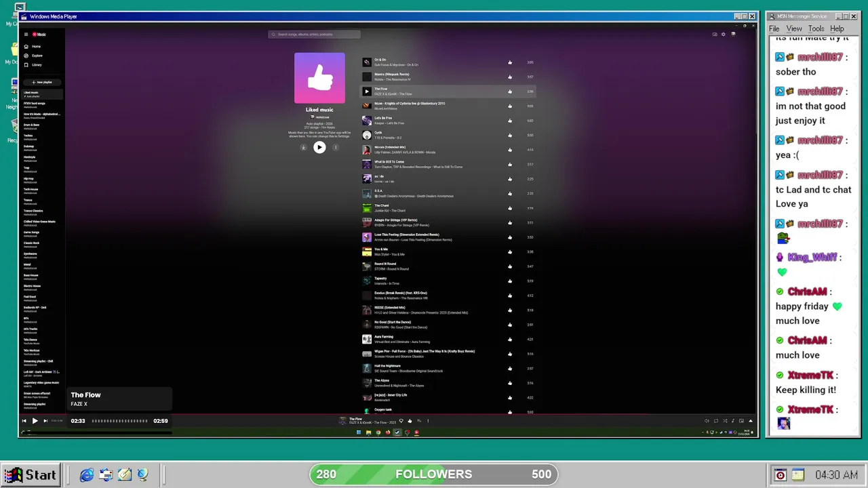
Task: Expand the player page with the arrow at far right
Action: tap(750, 421)
